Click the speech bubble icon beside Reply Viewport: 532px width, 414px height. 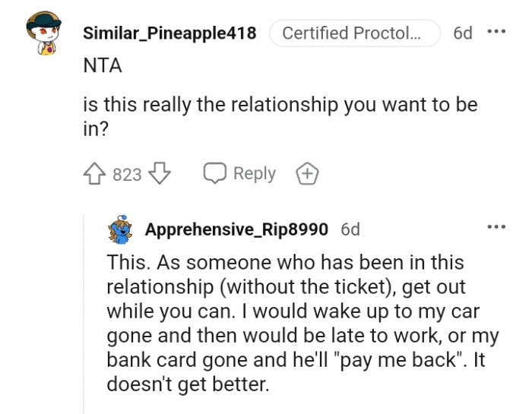click(214, 173)
